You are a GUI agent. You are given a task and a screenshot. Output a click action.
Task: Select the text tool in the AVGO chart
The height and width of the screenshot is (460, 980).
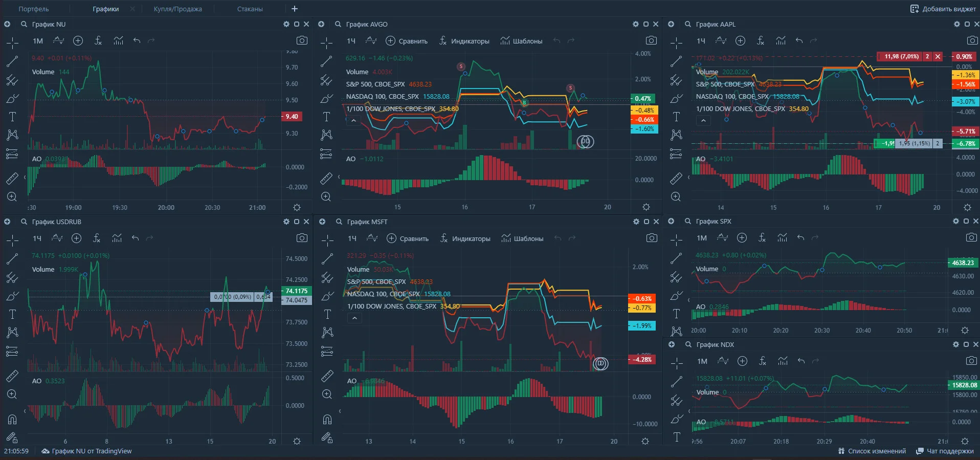point(326,117)
